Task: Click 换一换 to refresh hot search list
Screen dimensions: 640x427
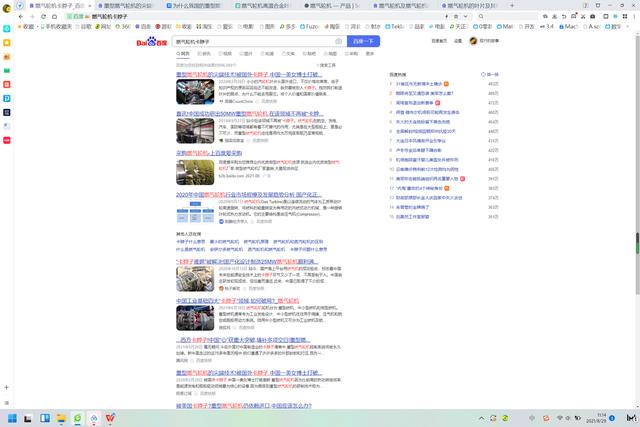Action: [x=490, y=74]
